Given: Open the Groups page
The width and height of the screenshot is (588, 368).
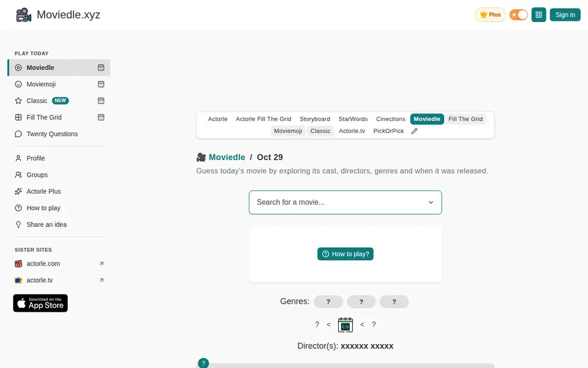Looking at the screenshot, I should [x=37, y=175].
